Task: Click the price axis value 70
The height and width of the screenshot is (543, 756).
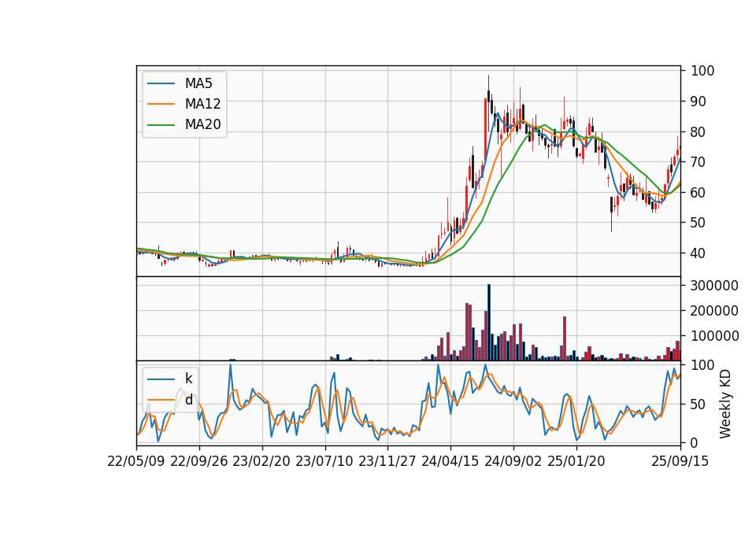Action: tap(699, 162)
